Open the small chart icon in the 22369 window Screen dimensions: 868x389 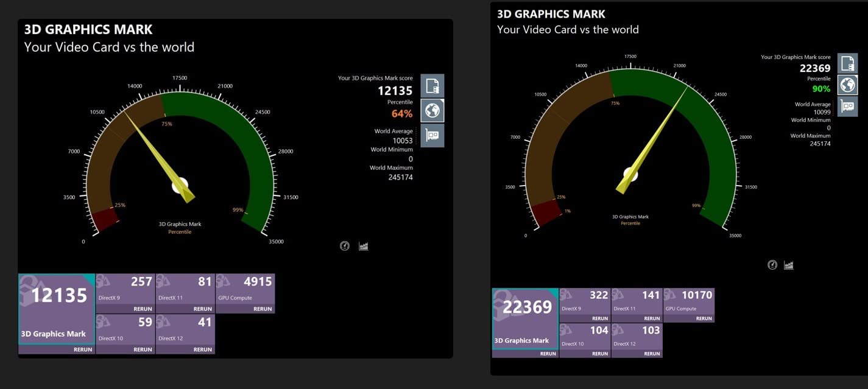[789, 265]
